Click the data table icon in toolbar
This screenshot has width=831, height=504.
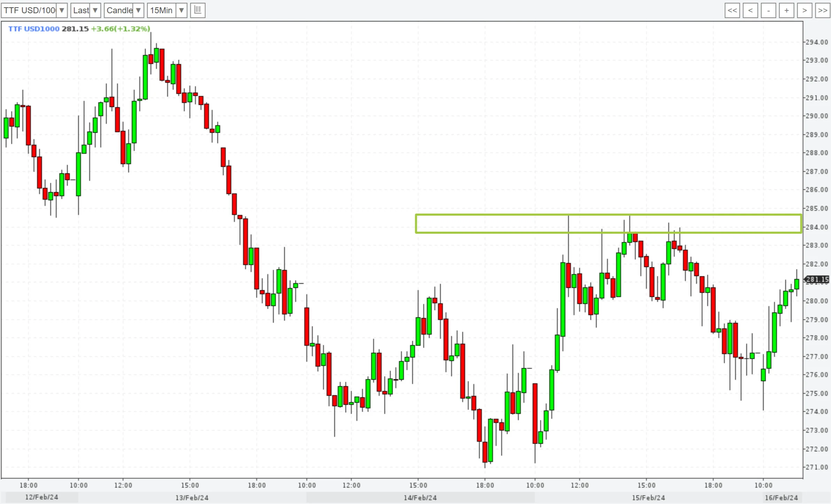[x=198, y=10]
